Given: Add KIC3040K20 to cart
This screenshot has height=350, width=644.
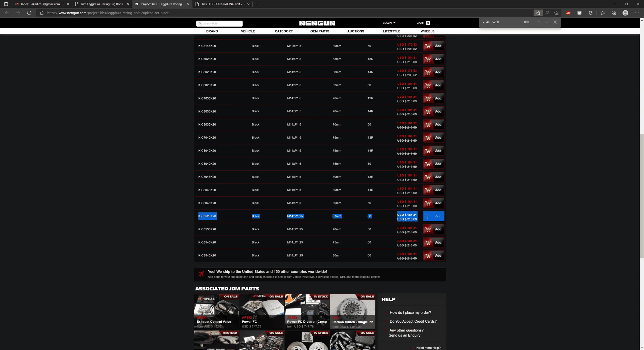Looking at the screenshot, I should point(434,164).
